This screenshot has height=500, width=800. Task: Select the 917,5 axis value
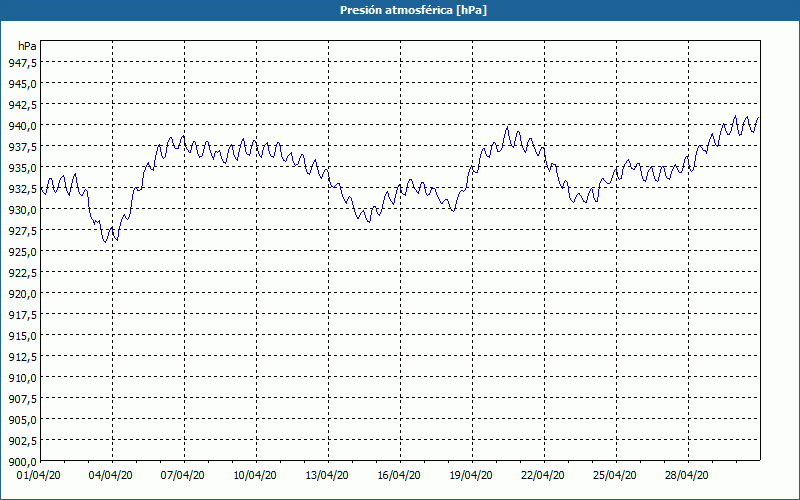tap(22, 315)
